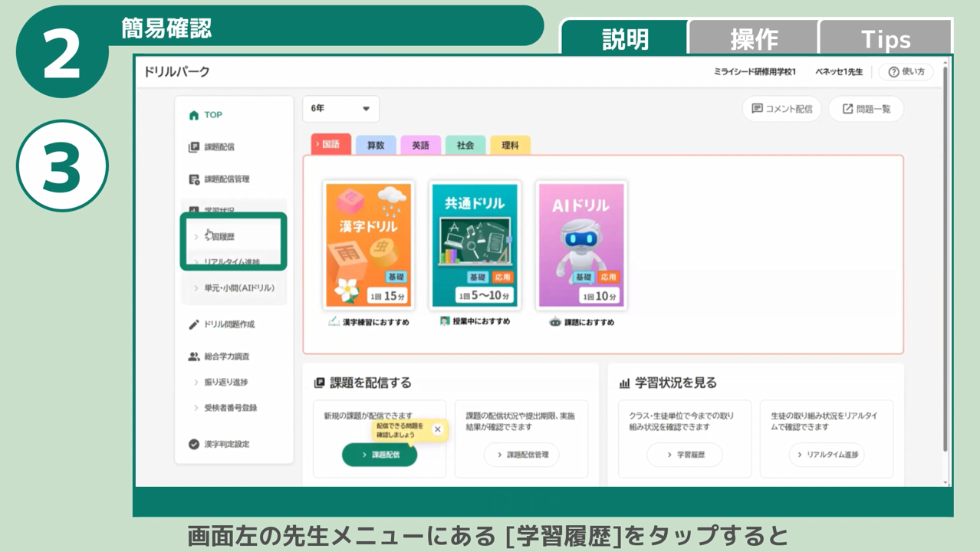The image size is (980, 552).
Task: Select the 説明 tab at the top
Action: point(625,38)
